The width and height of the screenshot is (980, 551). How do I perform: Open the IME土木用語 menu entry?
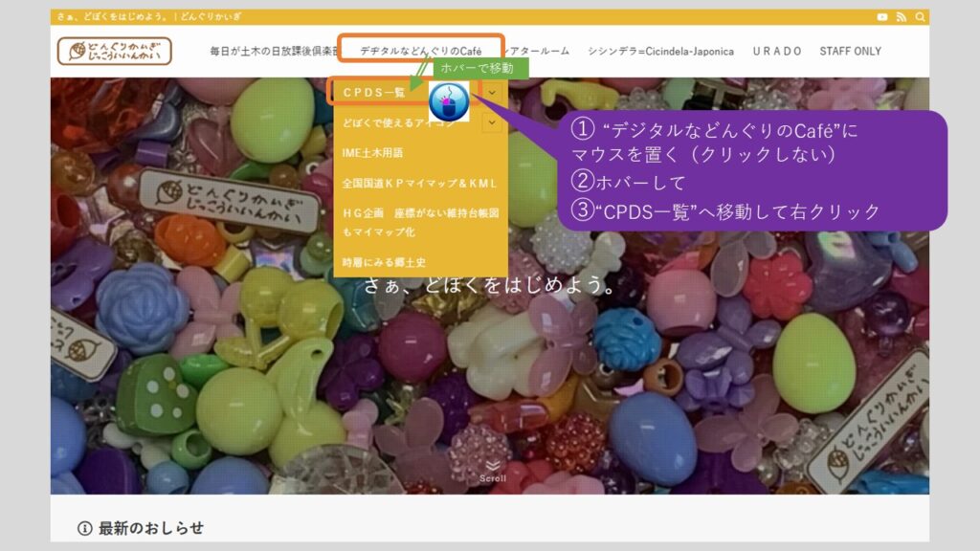click(372, 152)
